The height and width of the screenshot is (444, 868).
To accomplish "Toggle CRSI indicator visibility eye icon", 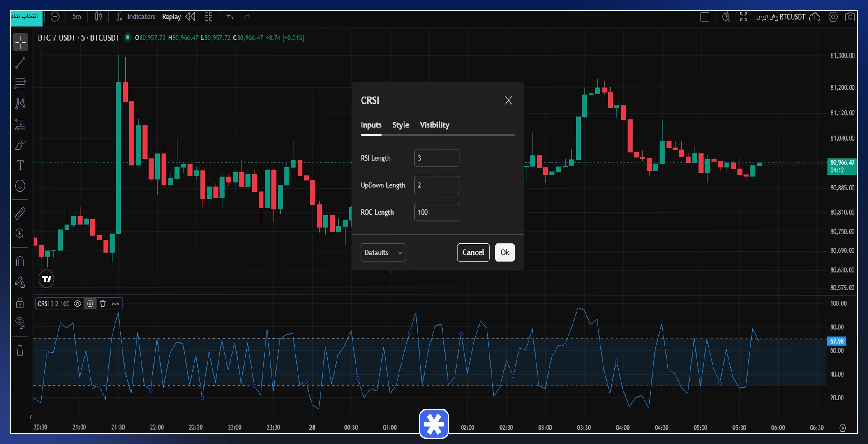I will pyautogui.click(x=77, y=304).
